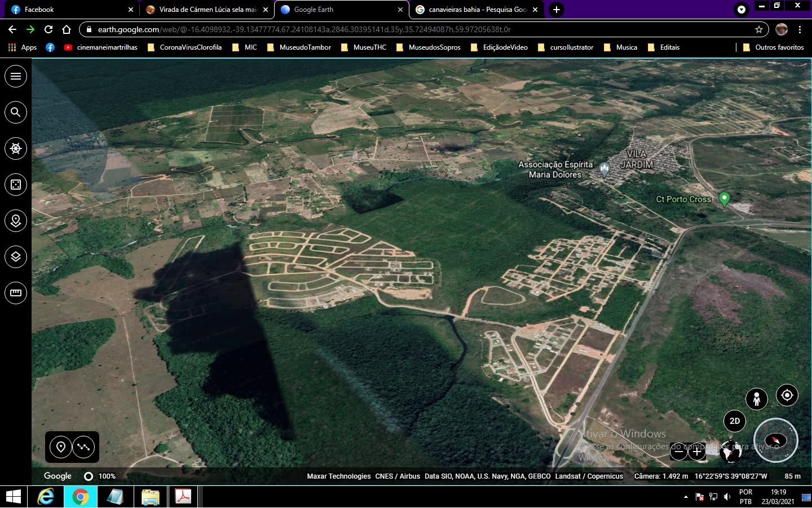The image size is (812, 508).
Task: Open the cursoIllustrator bookmark folder
Action: coord(566,47)
